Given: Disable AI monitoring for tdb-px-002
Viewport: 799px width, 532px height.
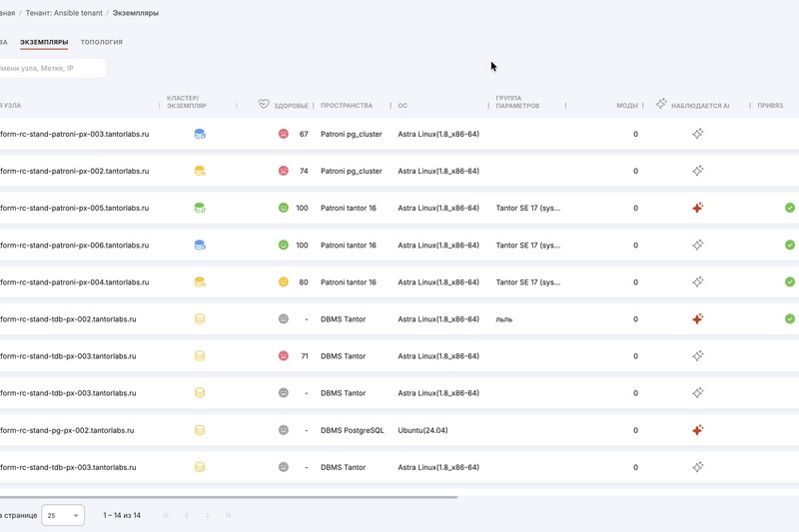Looking at the screenshot, I should pyautogui.click(x=697, y=319).
